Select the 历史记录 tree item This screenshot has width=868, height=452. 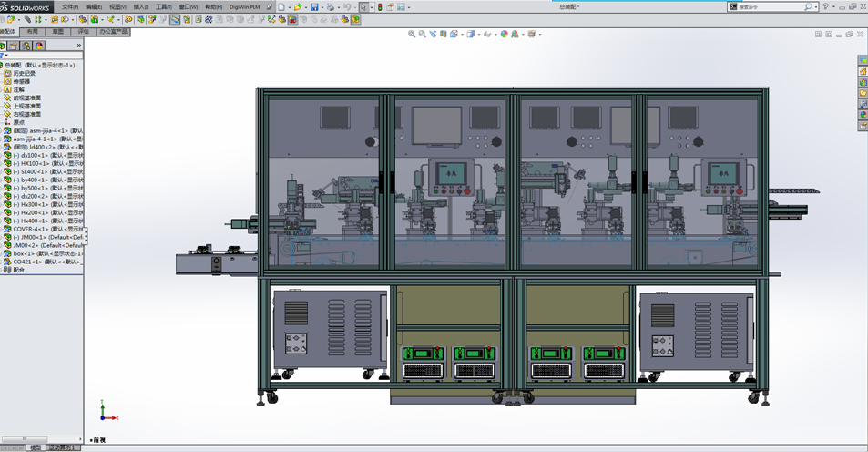click(25, 73)
